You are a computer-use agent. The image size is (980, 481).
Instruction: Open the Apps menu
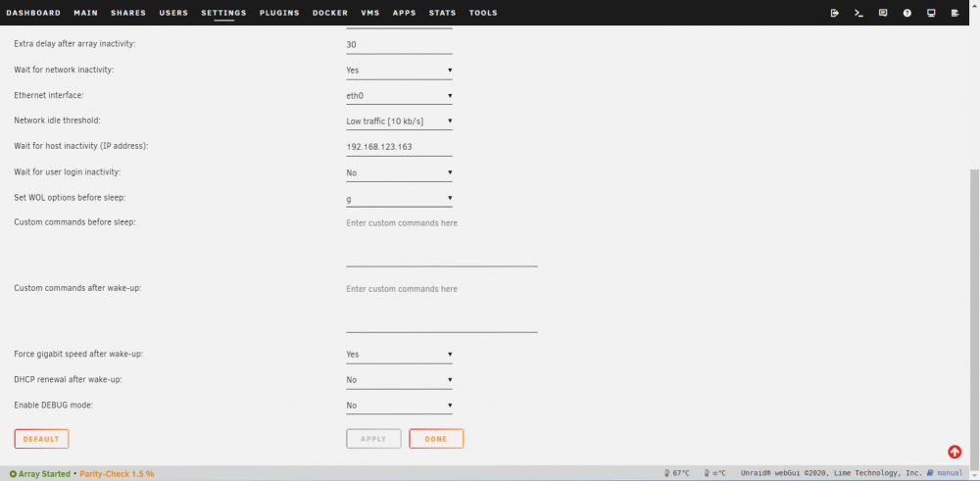coord(405,13)
